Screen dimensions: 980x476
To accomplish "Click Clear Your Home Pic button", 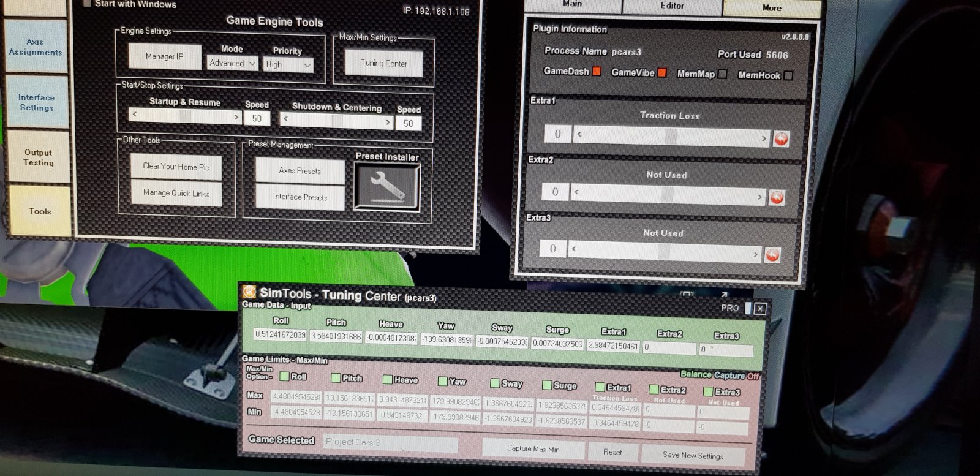I will [176, 167].
